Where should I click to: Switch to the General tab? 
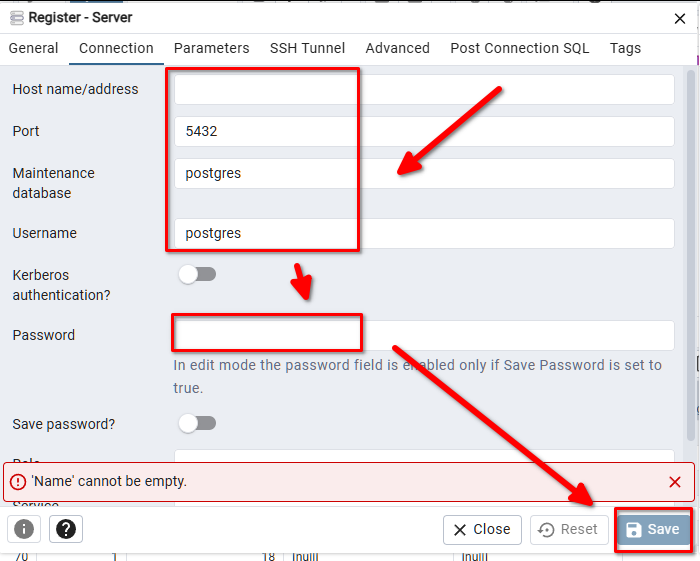pyautogui.click(x=34, y=48)
